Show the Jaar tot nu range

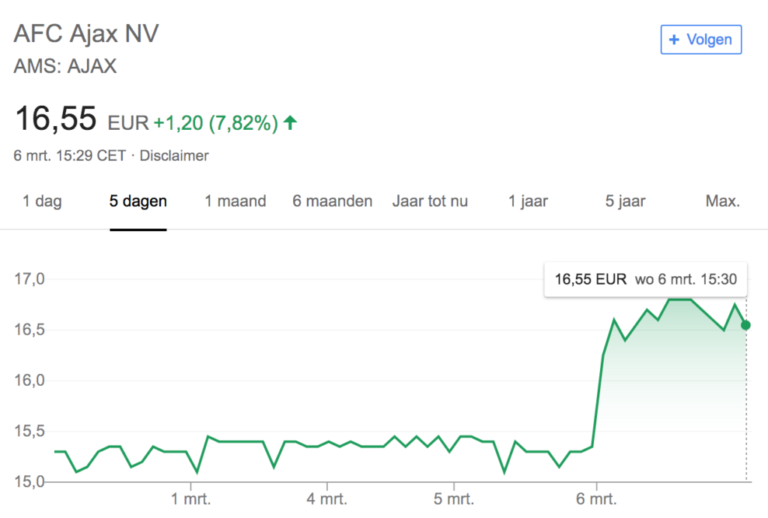[x=430, y=201]
